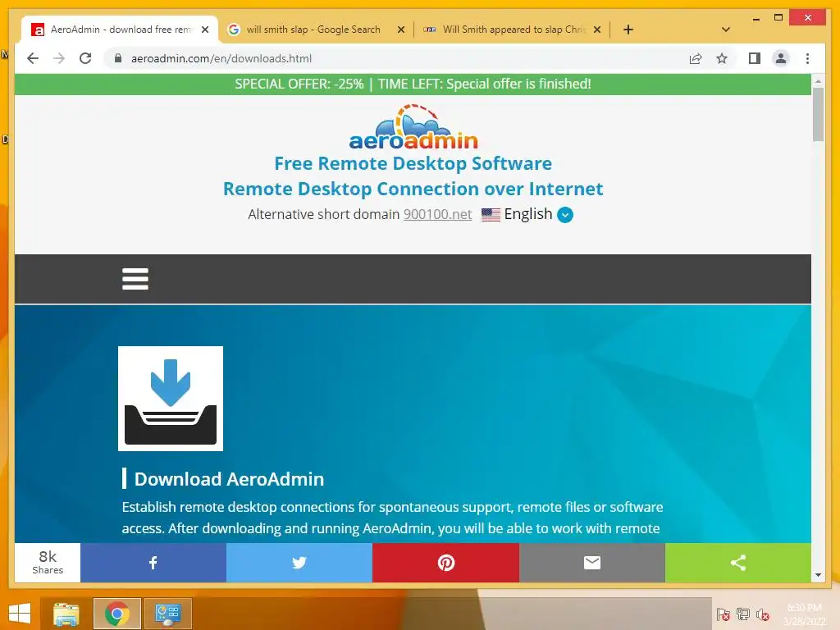This screenshot has width=840, height=630.
Task: Open the Windows Start button
Action: 20,614
